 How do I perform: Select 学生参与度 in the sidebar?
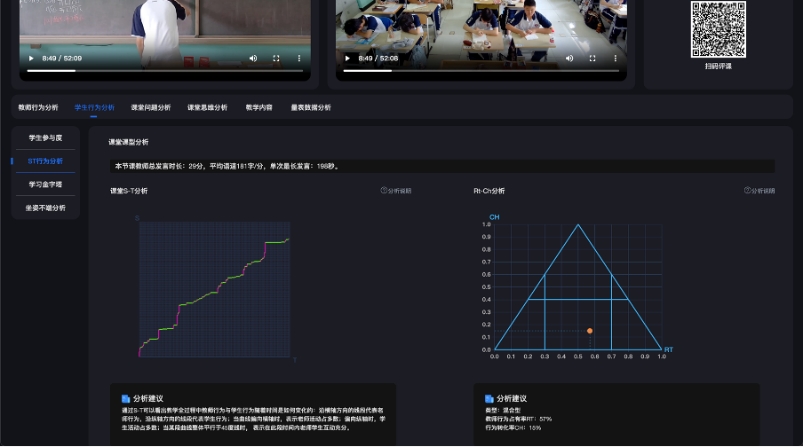coord(45,137)
